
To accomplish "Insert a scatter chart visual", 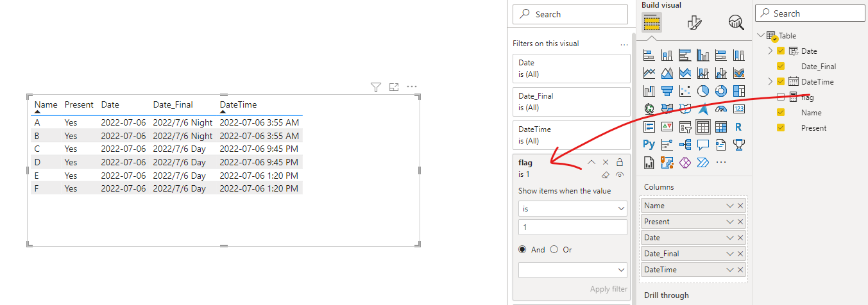I will click(x=685, y=91).
